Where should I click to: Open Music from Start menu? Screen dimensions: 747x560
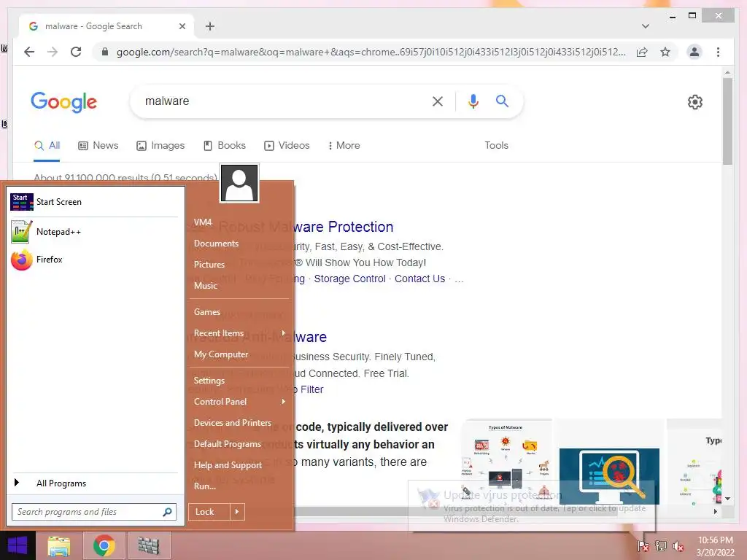coord(205,286)
